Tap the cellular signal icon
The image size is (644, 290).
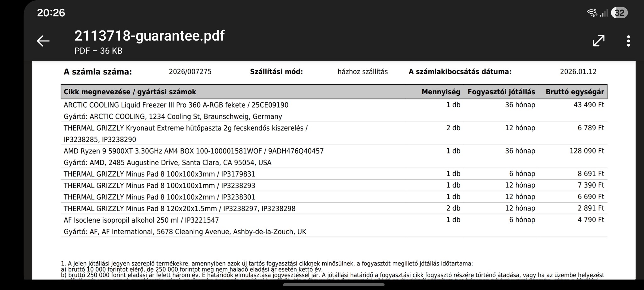click(604, 13)
